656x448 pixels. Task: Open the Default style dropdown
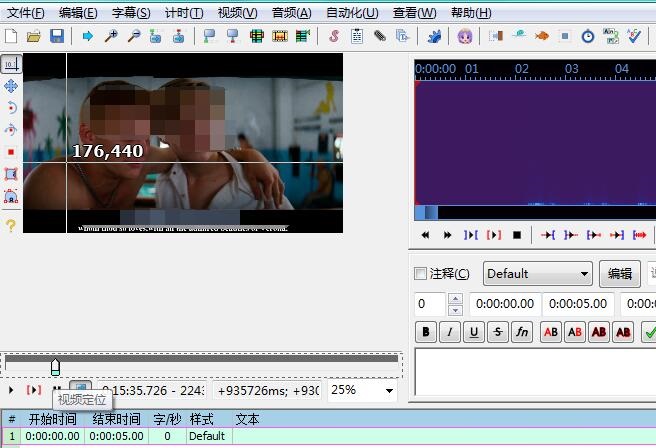[x=538, y=274]
